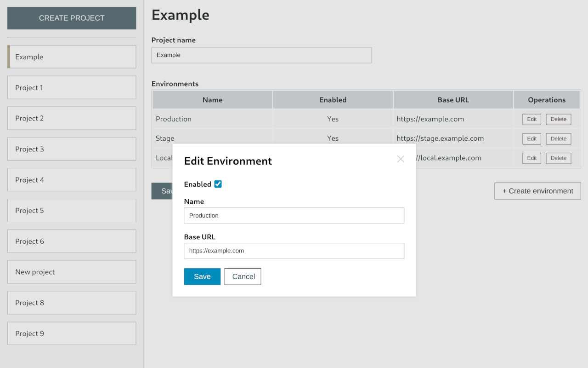Screen dimensions: 588x368
Task: Select Project 1 in the sidebar
Action: click(72, 87)
